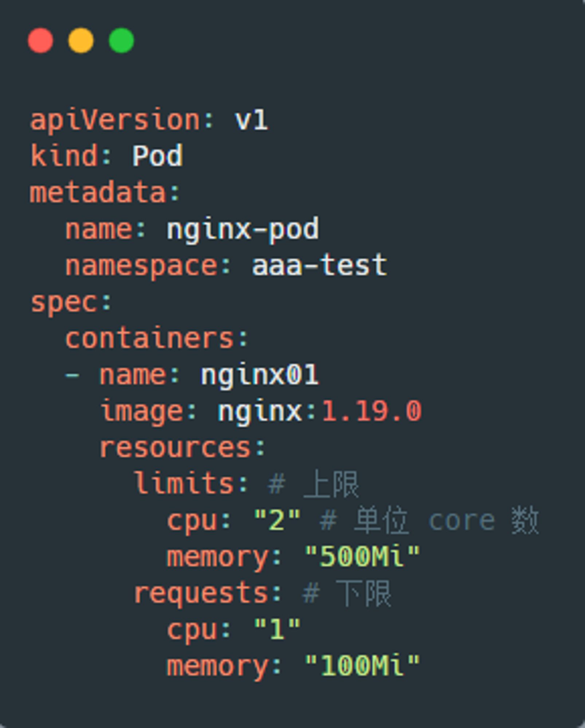Click the nginx-pod name value
This screenshot has height=728, width=585.
[243, 230]
